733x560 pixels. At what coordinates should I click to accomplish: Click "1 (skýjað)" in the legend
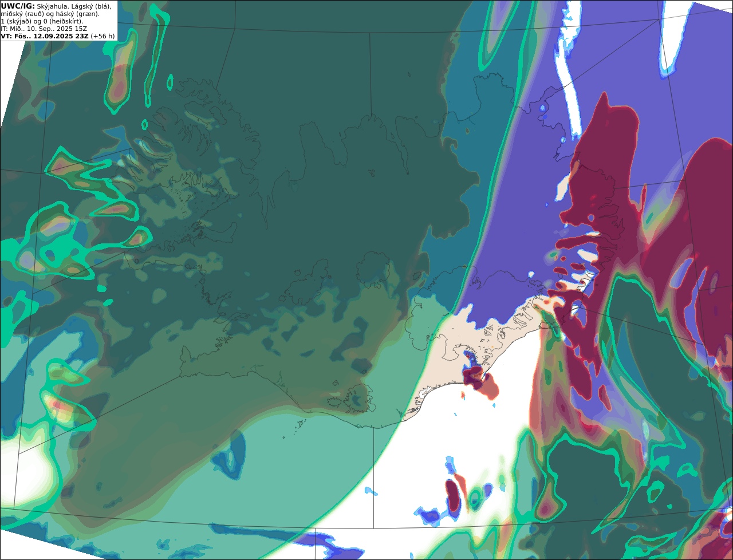[x=16, y=22]
